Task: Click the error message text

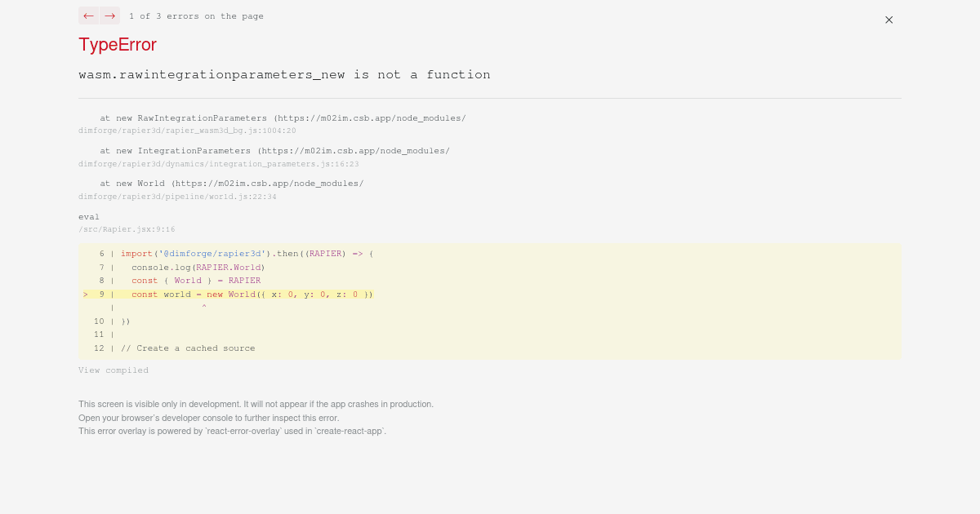Action: [284, 74]
